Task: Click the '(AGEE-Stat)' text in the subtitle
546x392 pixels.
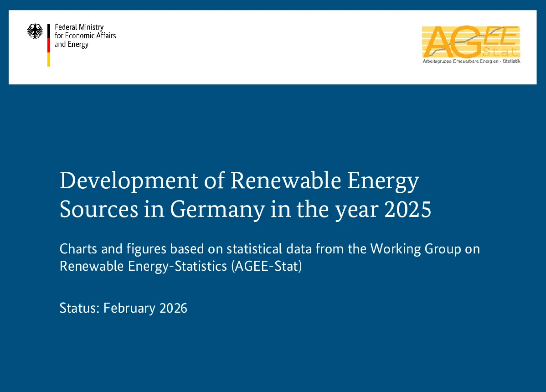Action: click(267, 266)
